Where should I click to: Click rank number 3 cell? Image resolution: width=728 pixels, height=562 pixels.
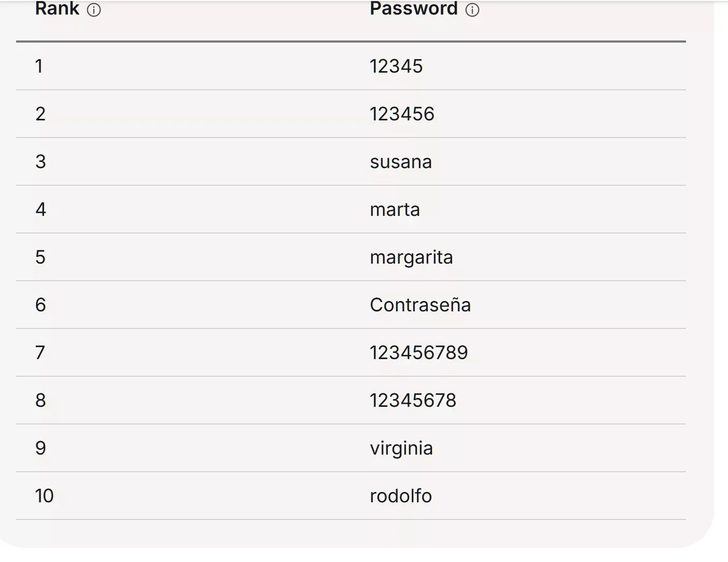[40, 162]
